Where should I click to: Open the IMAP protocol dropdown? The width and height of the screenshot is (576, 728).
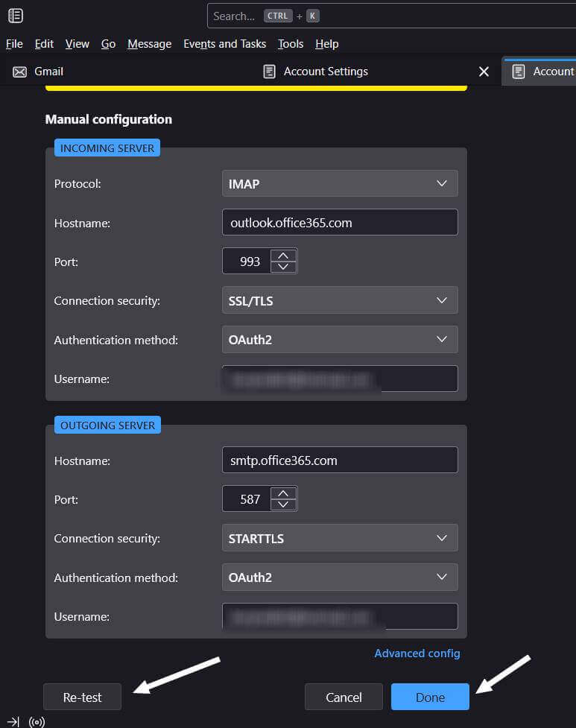click(x=340, y=183)
